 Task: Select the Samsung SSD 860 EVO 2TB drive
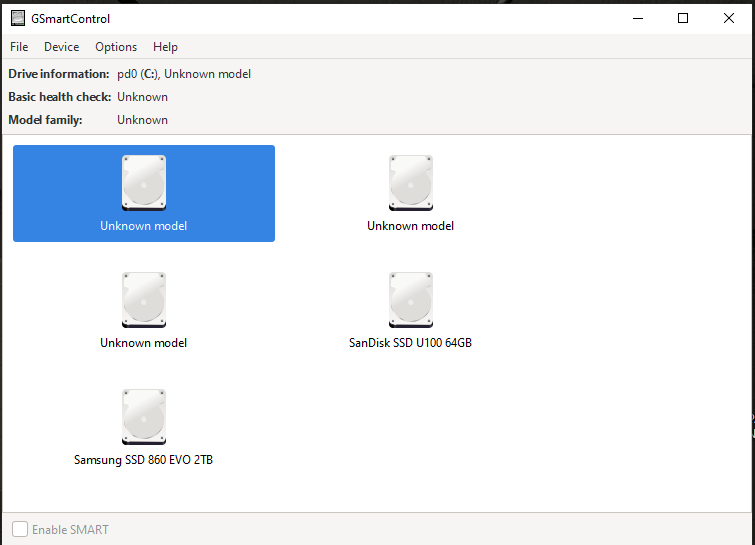[143, 428]
